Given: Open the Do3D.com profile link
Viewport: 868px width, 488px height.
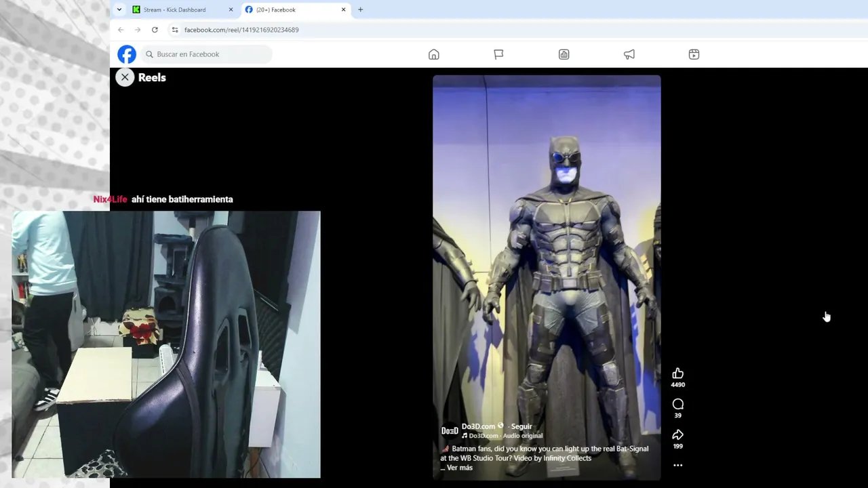Looking at the screenshot, I should click(479, 426).
